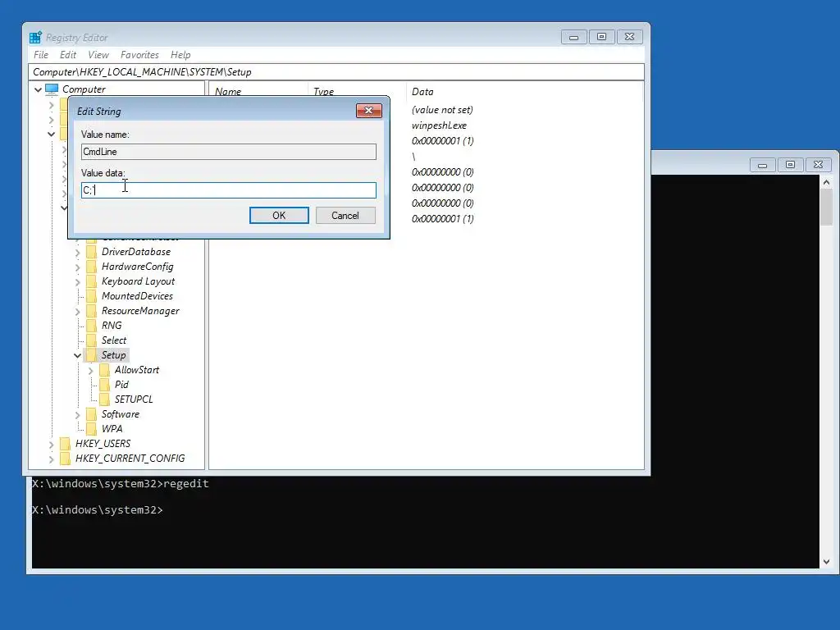Viewport: 840px width, 630px height.
Task: Open the Favorites menu
Action: pos(139,55)
